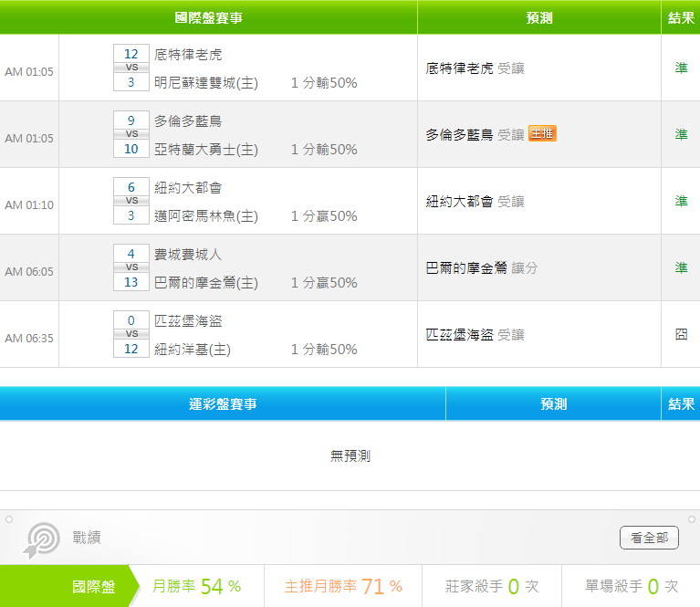Click team name 邁阿密馬林魚(主)
700x607 pixels.
[206, 215]
